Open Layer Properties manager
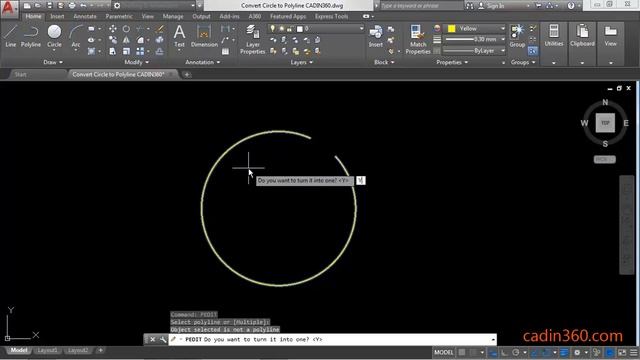 [x=253, y=40]
